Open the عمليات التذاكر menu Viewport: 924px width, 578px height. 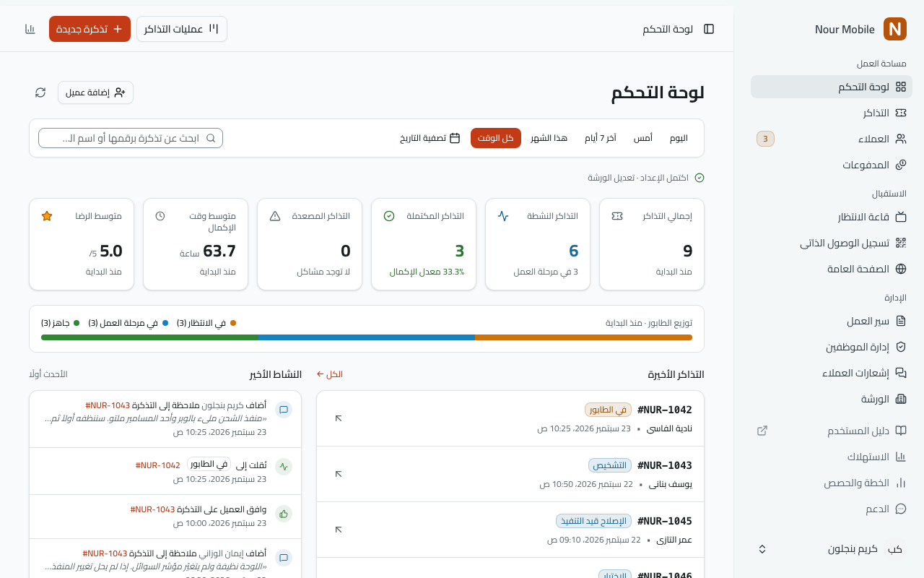(182, 29)
